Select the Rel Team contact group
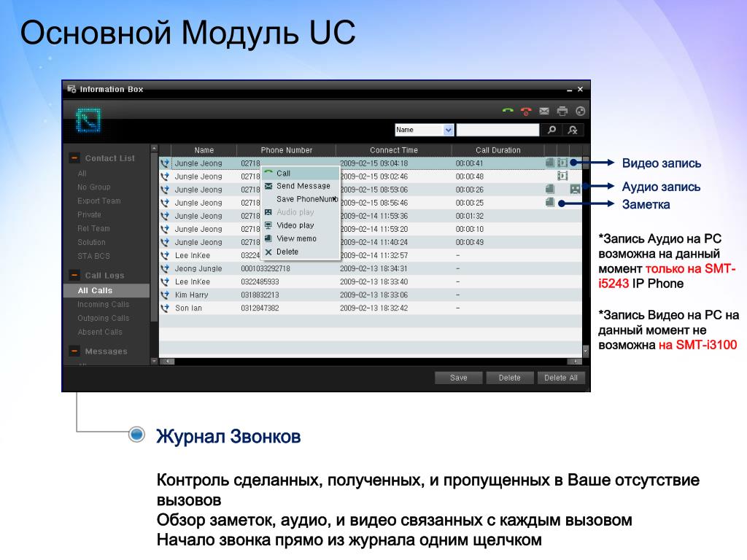Image resolution: width=747 pixels, height=560 pixels. 93,228
